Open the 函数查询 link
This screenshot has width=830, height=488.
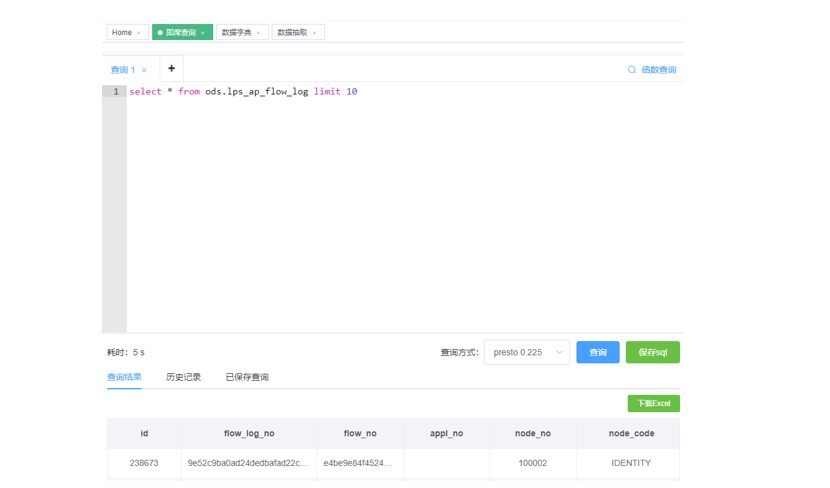tap(659, 70)
